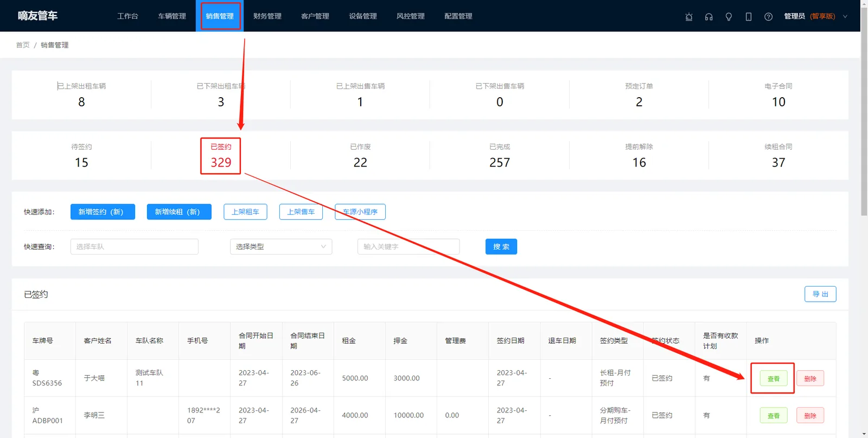Select the 已下架出售车辆 stat card
868x438 pixels.
click(500, 95)
